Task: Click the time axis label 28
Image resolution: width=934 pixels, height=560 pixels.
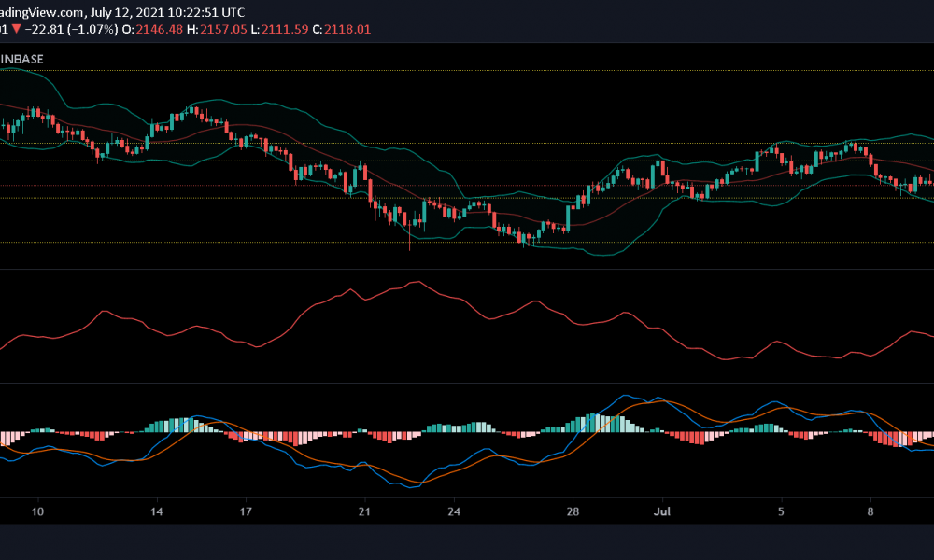Action: (573, 511)
